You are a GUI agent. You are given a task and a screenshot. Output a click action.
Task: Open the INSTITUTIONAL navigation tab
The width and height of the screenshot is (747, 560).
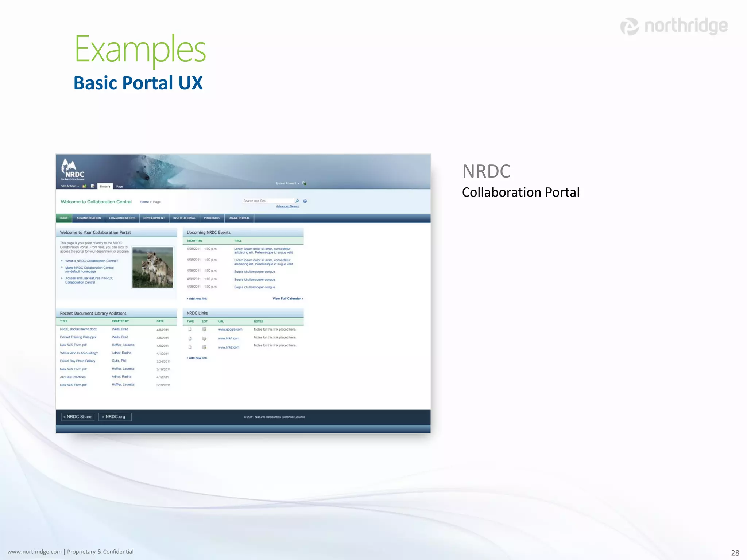click(x=184, y=218)
